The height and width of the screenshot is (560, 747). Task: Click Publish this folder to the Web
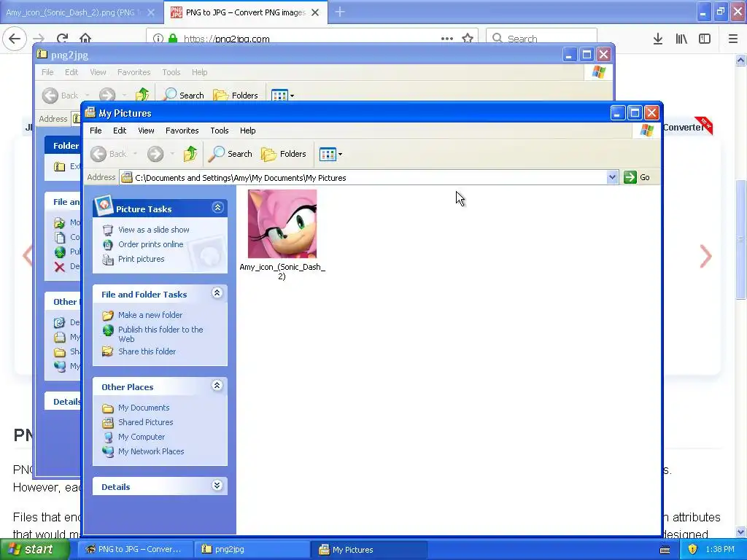point(160,334)
